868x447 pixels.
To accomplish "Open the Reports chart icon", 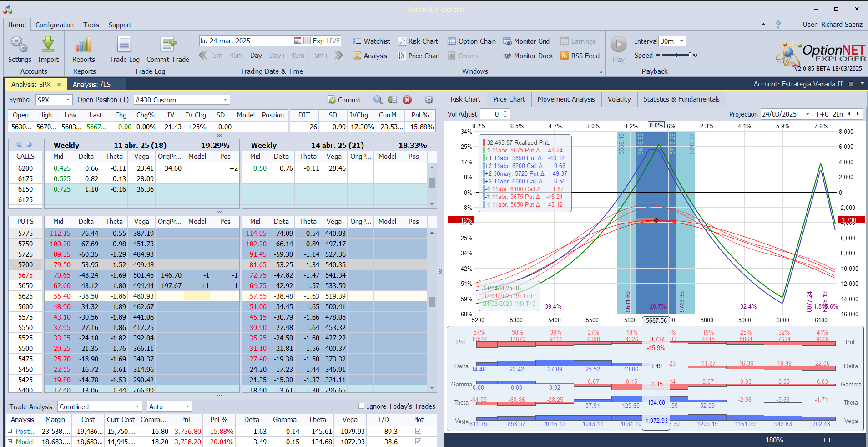I will point(84,49).
